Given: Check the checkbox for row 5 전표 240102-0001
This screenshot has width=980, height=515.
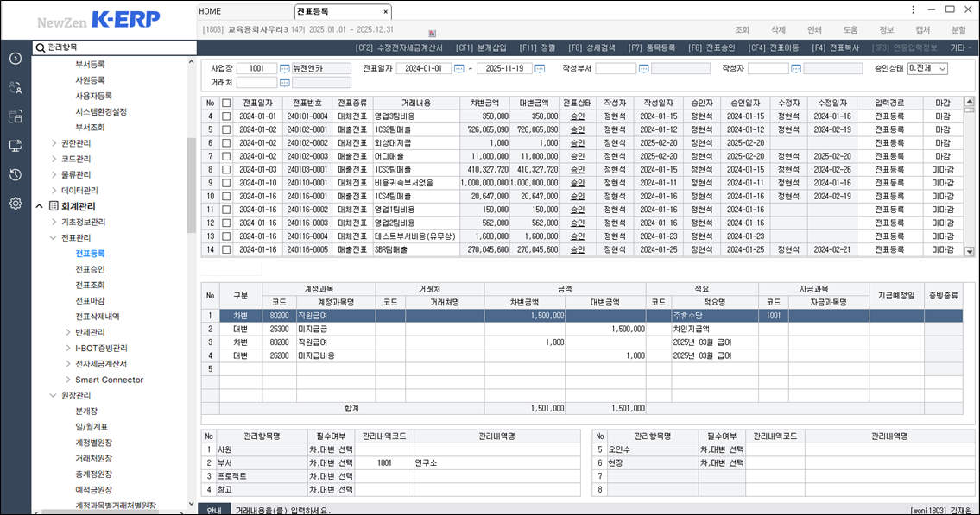Looking at the screenshot, I should pos(226,129).
